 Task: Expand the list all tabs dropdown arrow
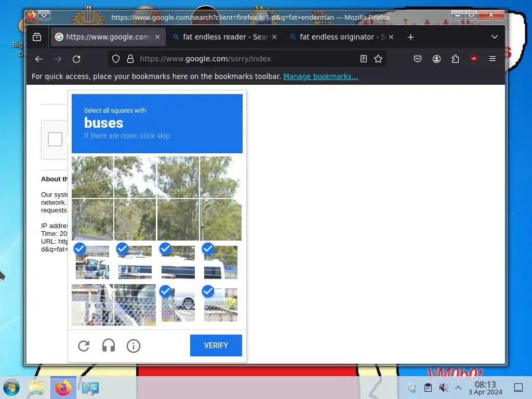pos(495,37)
